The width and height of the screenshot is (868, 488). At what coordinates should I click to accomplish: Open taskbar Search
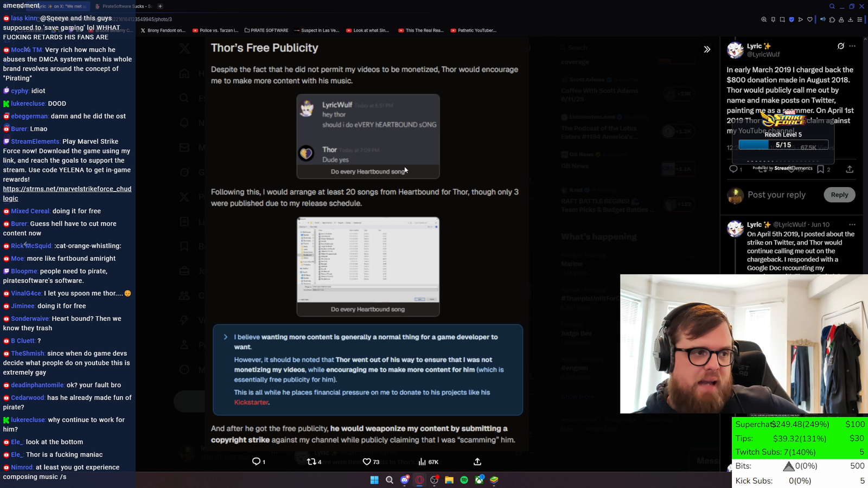[x=389, y=480]
